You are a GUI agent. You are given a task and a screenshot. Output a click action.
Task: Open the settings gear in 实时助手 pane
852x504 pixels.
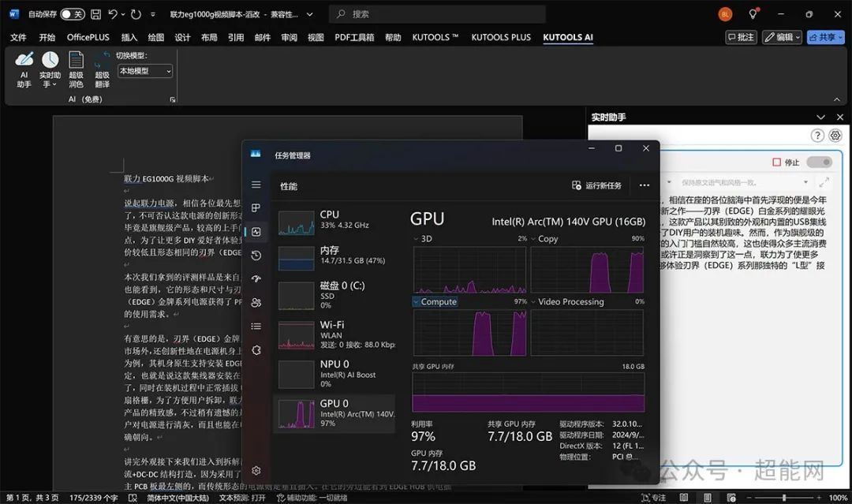[835, 135]
